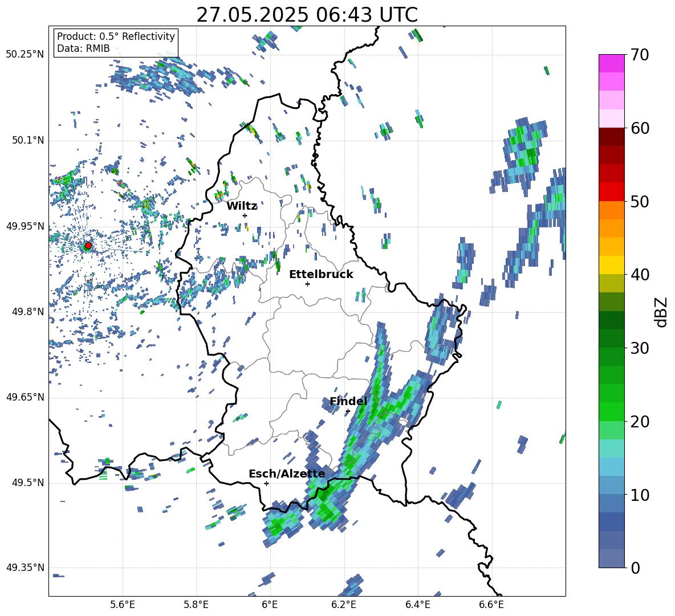
Task: Click the 0 value on the colorbar
Action: (635, 568)
